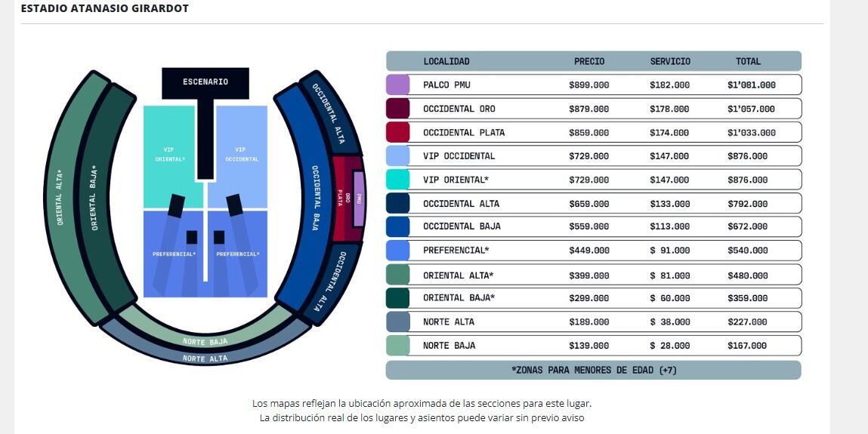Select the Escenario stage block on map
Screen dimensions: 868x434
coord(205,82)
